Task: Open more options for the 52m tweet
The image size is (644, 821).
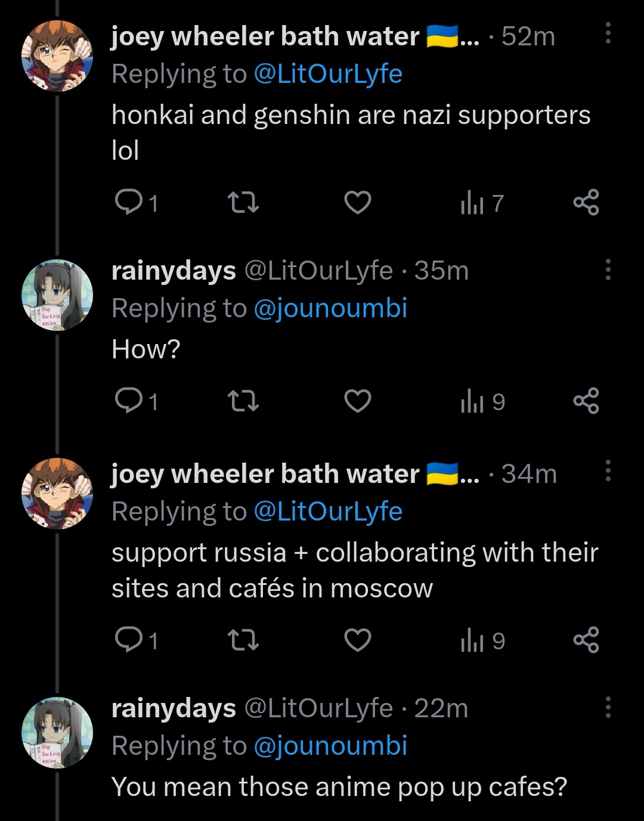Action: coord(608,33)
